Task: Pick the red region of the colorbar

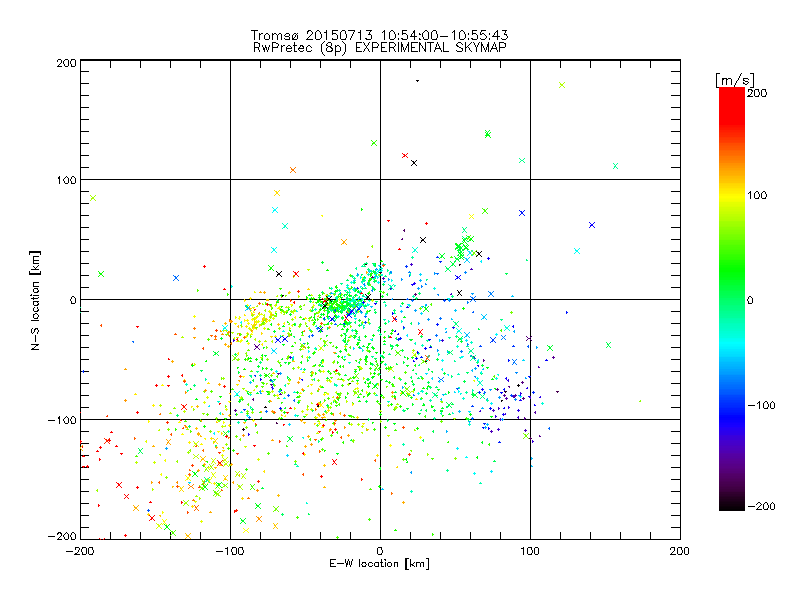Action: pos(732,105)
